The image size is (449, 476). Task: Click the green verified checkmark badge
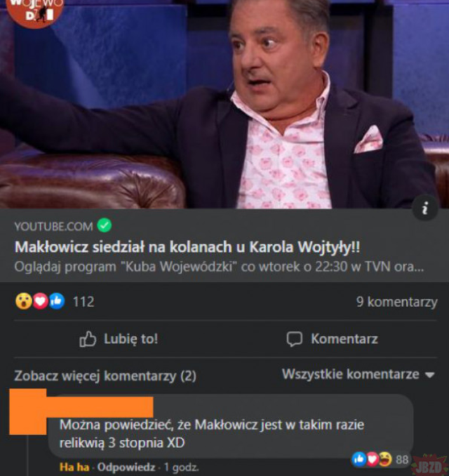pyautogui.click(x=104, y=225)
